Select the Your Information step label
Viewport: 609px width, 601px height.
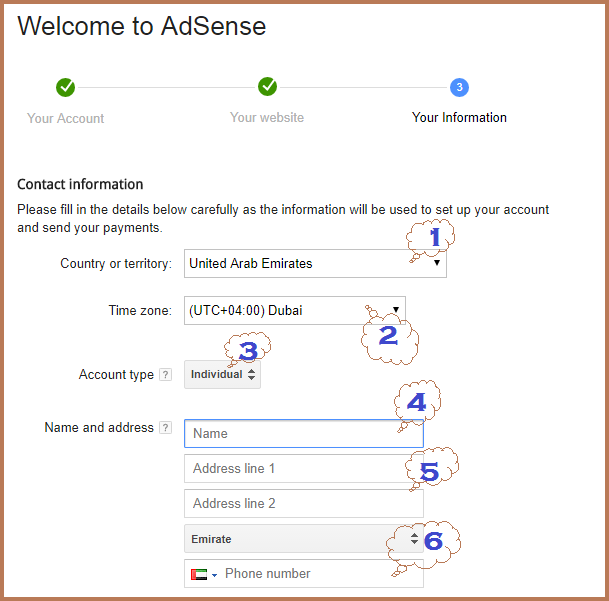click(459, 117)
